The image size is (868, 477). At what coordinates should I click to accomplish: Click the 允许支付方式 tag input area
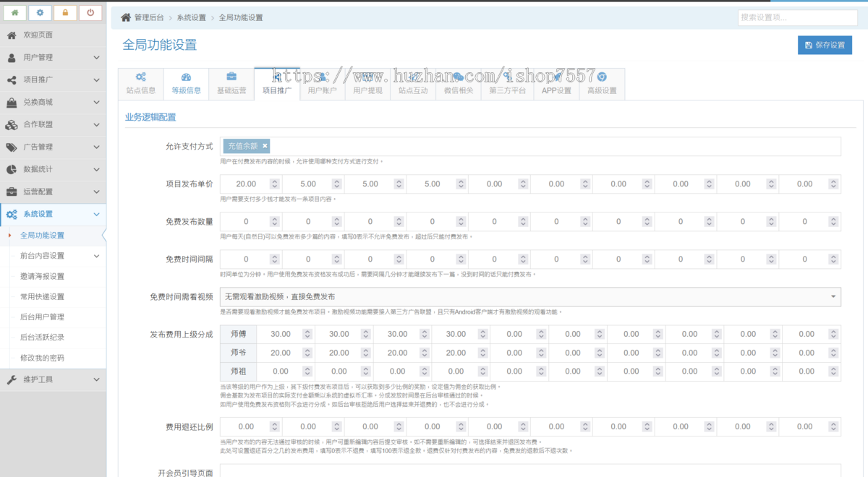(530, 146)
